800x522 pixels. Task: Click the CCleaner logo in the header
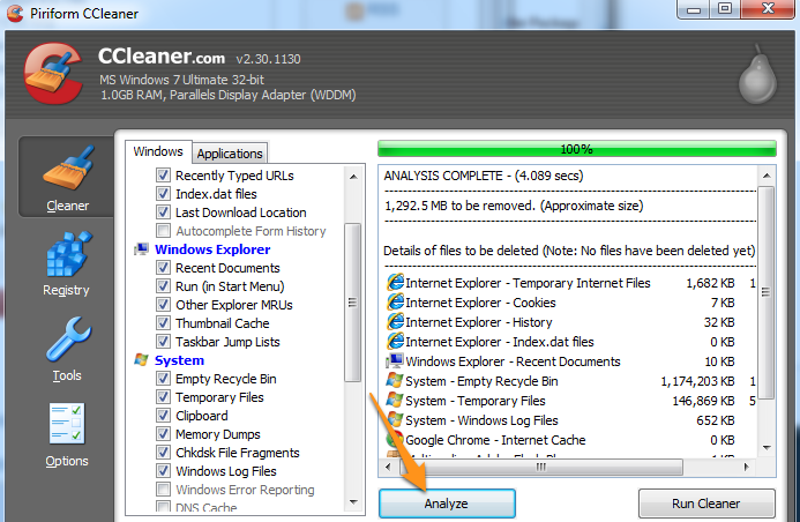53,73
